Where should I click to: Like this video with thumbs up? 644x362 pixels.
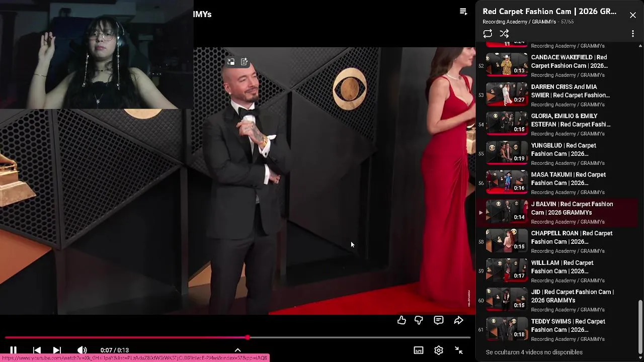point(401,320)
